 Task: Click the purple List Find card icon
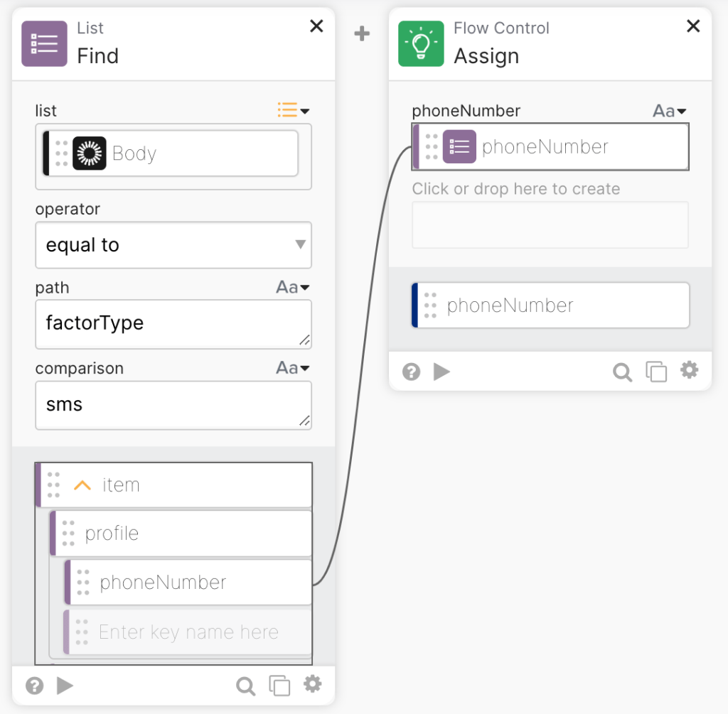[44, 43]
